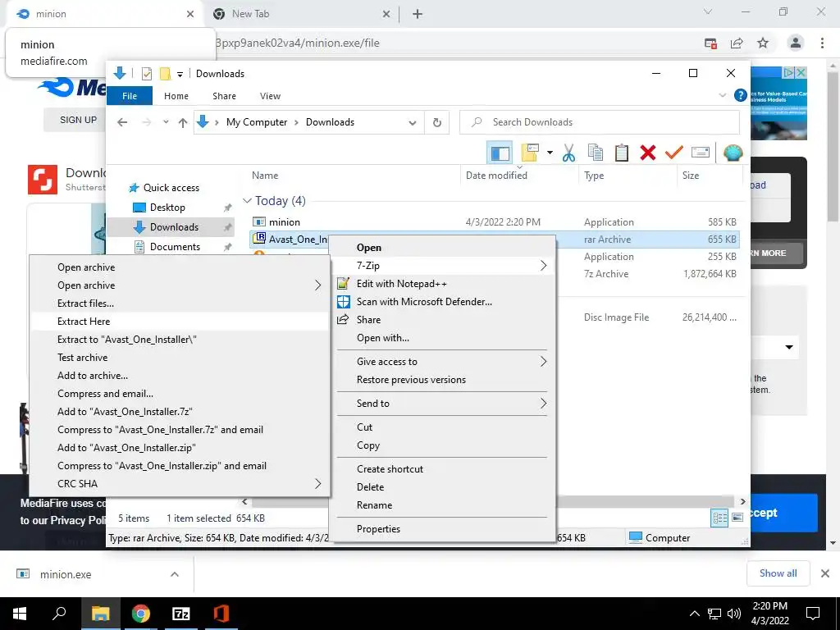This screenshot has width=840, height=630.
Task: Expand the address bar history dropdown
Action: click(x=413, y=123)
